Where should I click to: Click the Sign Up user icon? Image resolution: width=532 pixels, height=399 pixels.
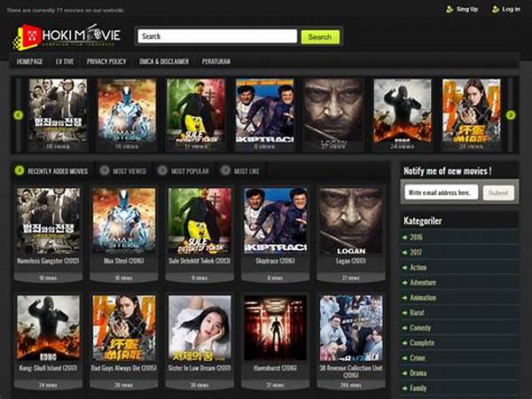[450, 9]
